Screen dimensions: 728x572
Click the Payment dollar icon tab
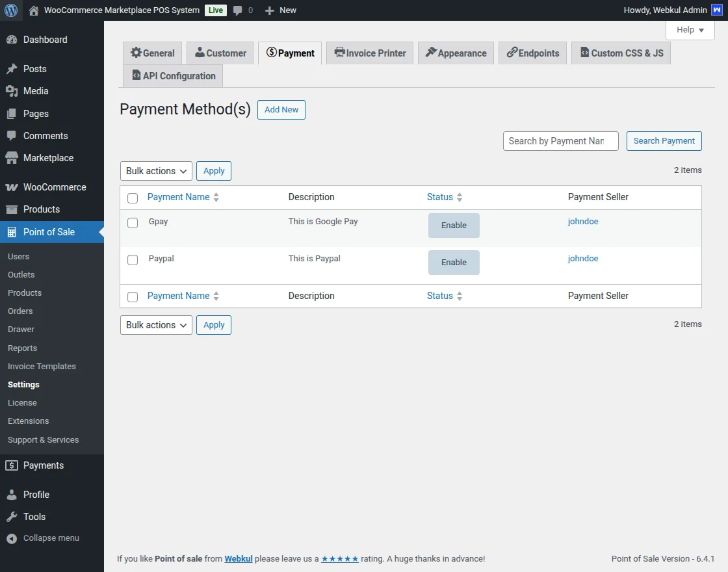[x=270, y=53]
